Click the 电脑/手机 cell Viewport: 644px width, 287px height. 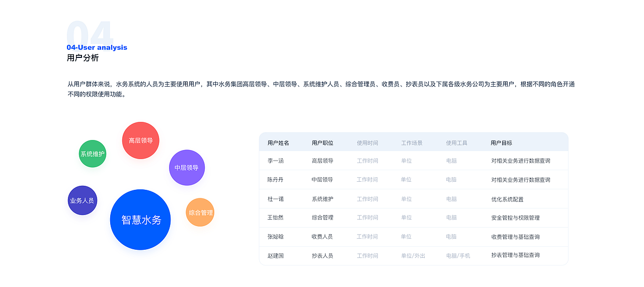pyautogui.click(x=458, y=256)
